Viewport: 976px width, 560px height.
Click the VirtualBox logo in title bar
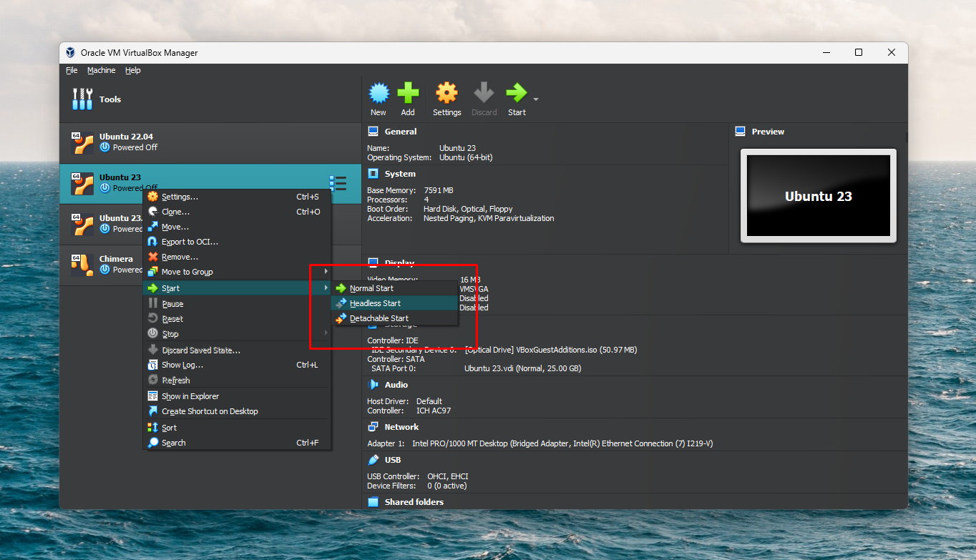(70, 52)
